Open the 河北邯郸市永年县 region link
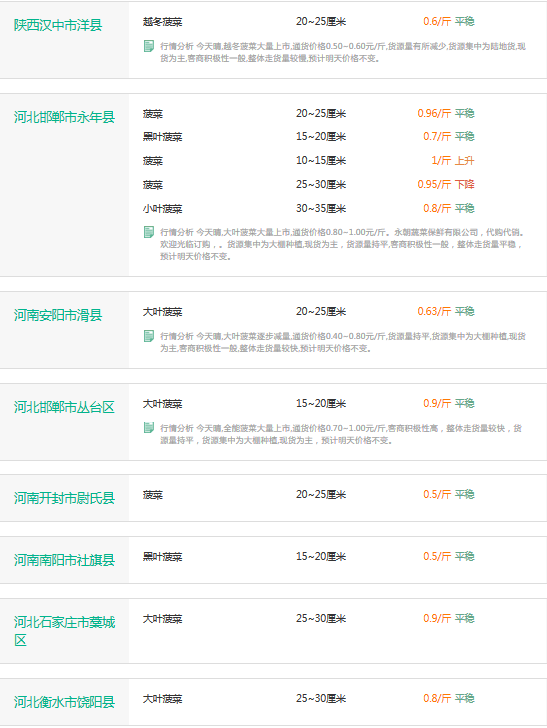Screen dimensions: 547x728 (64, 117)
